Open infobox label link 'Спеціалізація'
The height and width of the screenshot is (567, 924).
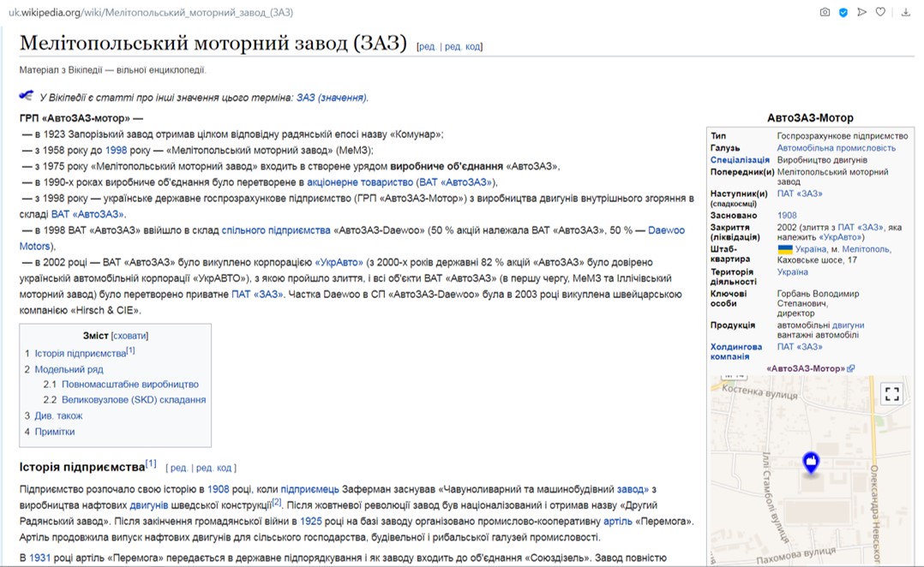click(740, 160)
